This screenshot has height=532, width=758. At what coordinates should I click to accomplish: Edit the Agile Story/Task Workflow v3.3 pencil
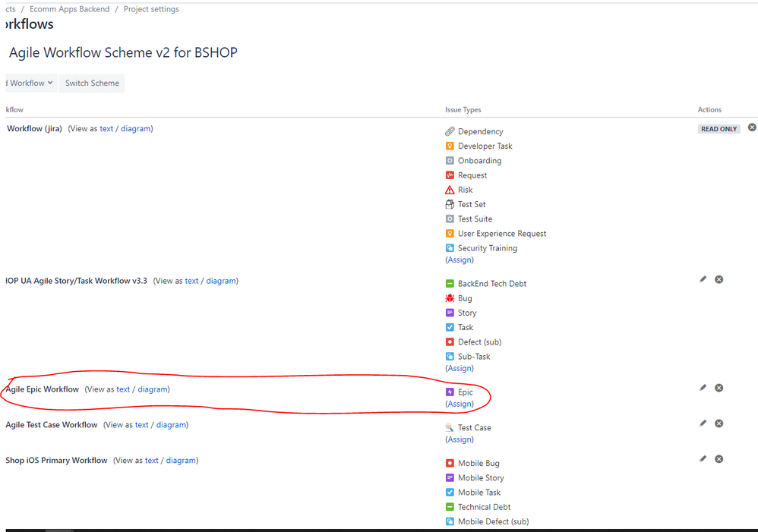click(703, 279)
